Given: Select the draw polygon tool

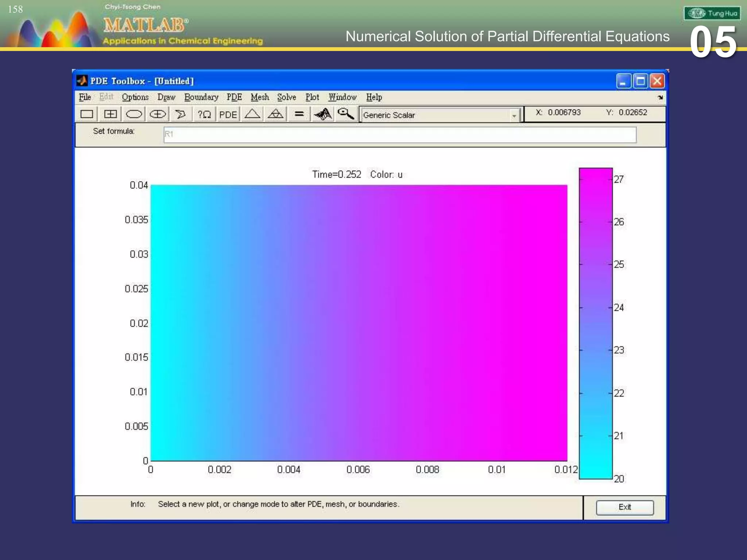Looking at the screenshot, I should [181, 114].
